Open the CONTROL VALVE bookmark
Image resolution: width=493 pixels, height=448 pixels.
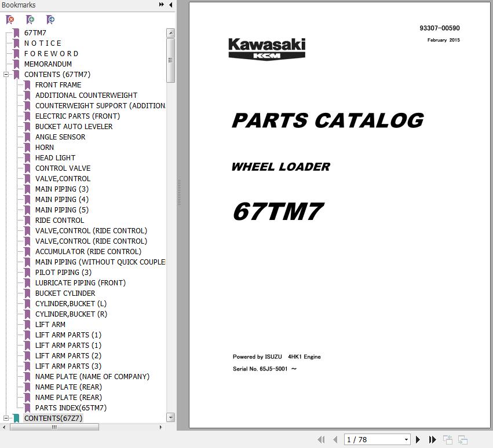pos(63,168)
